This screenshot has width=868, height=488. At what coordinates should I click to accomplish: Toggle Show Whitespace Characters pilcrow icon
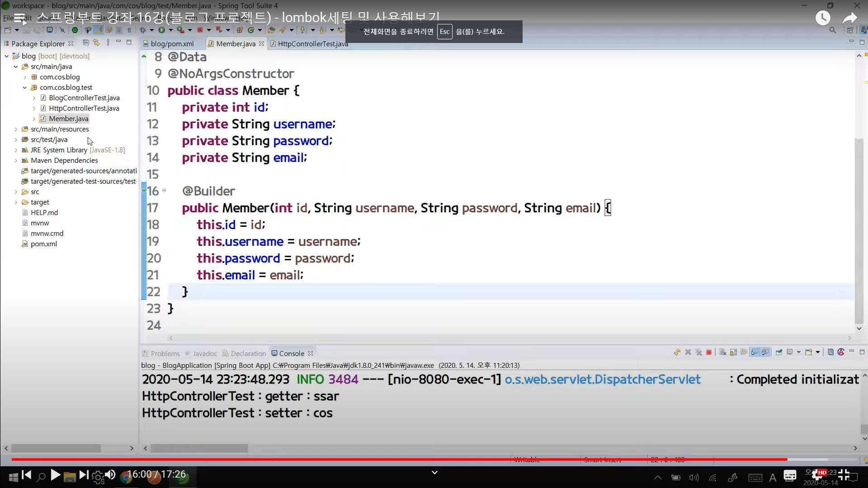[x=129, y=30]
